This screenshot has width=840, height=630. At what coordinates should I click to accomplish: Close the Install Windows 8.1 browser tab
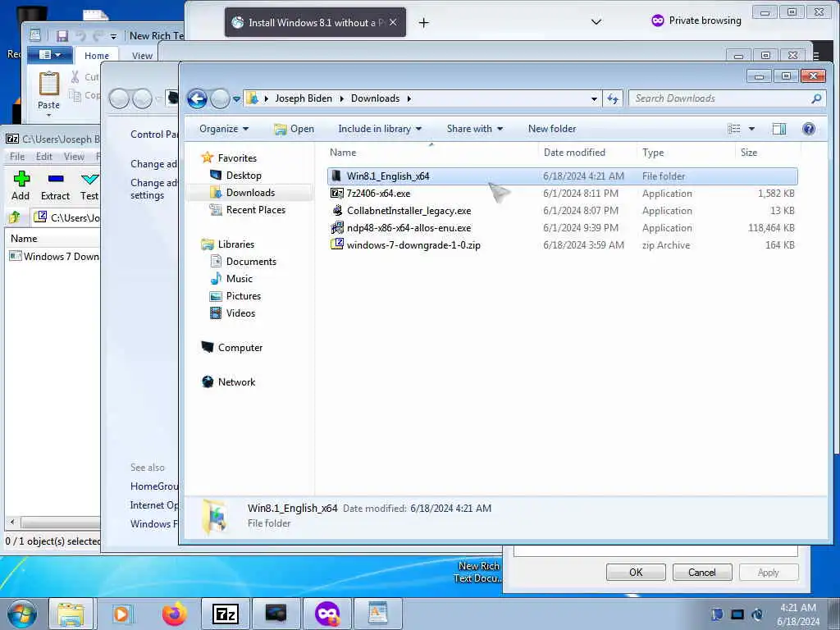393,22
